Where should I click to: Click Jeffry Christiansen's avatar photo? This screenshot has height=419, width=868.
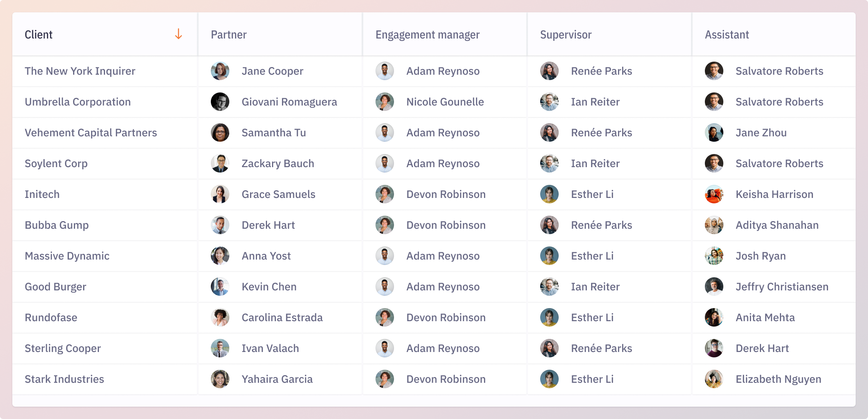click(x=714, y=287)
